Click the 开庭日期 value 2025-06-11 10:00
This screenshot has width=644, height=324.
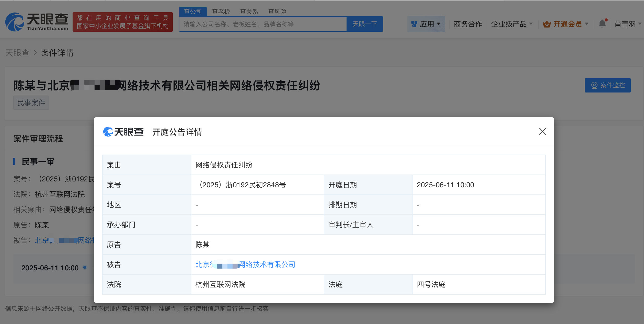pos(479,185)
